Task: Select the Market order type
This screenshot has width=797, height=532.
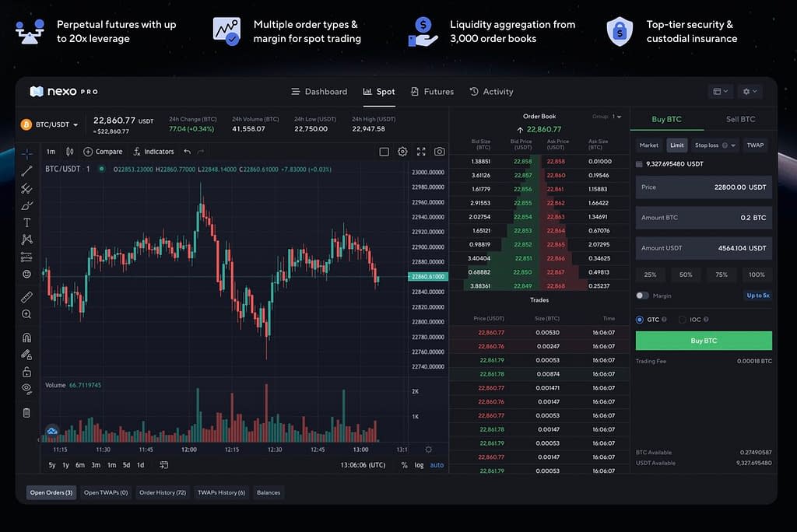Action: point(649,145)
